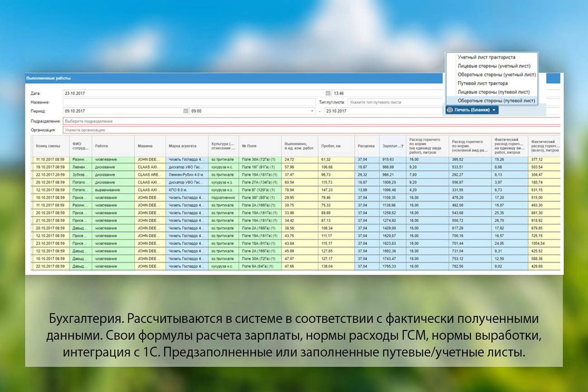Open calendar picker for Период start date
Image resolution: width=588 pixels, height=392 pixels.
(x=185, y=111)
